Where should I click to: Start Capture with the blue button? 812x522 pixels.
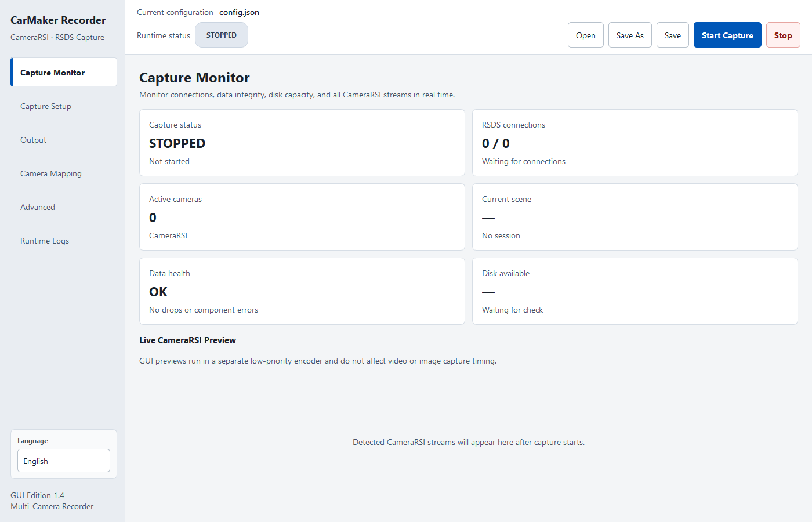(727, 35)
